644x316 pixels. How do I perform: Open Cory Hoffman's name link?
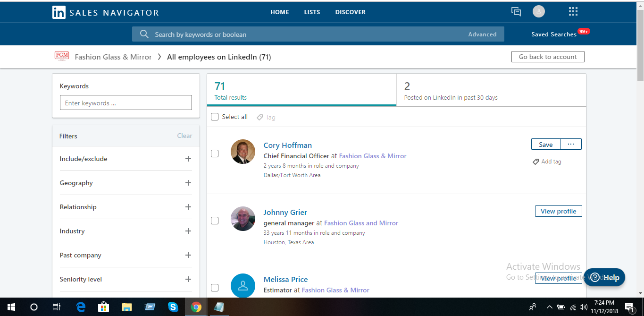[x=288, y=145]
